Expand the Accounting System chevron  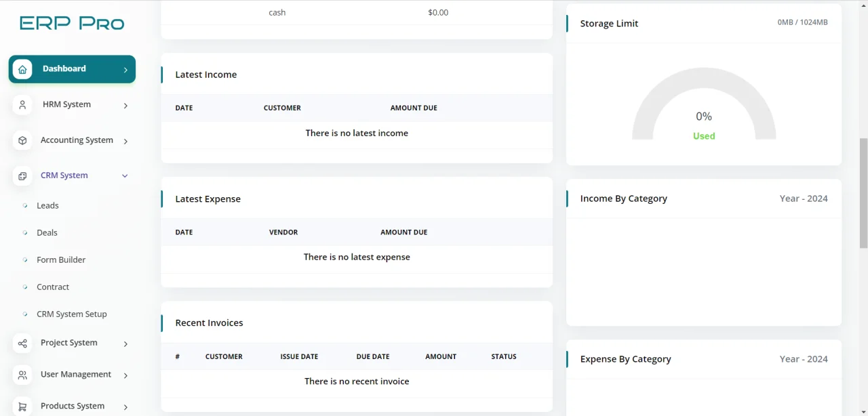tap(125, 141)
